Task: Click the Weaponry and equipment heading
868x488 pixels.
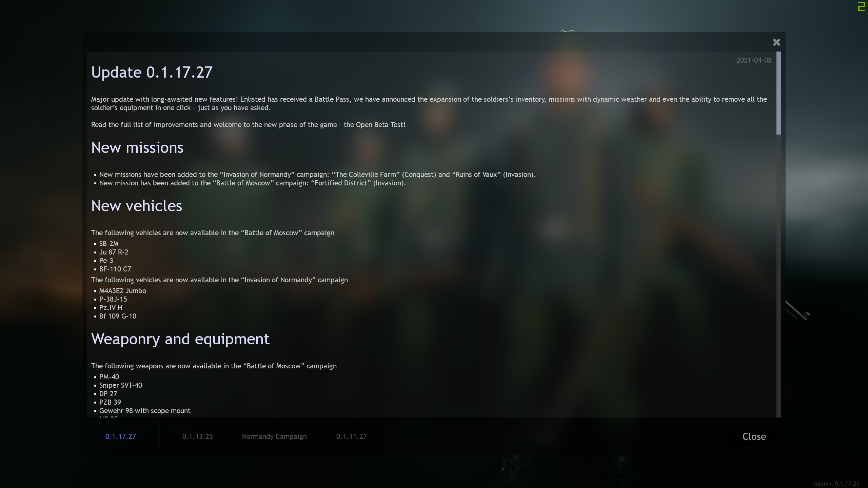Action: (180, 339)
